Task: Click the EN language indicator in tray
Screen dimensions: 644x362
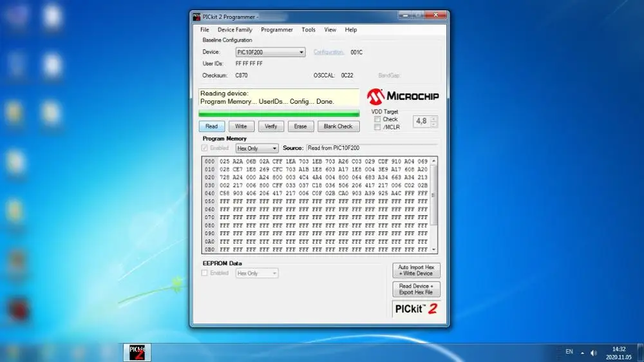Action: click(569, 352)
